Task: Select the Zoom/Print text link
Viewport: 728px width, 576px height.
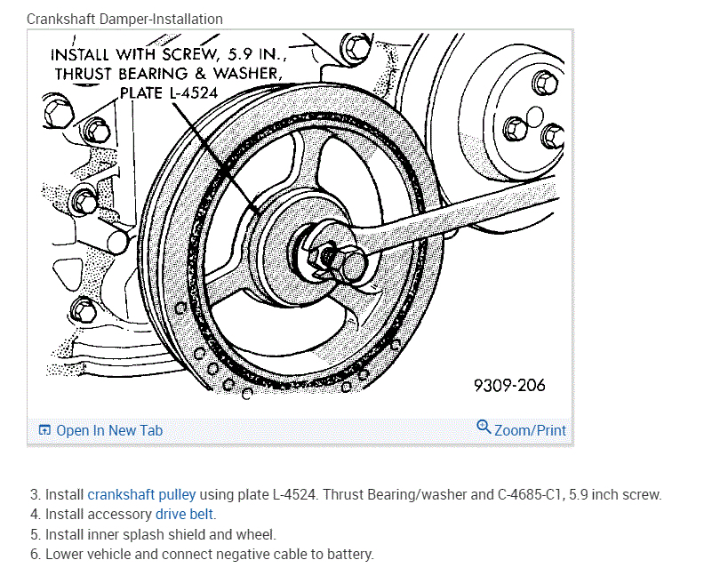Action: 530,430
